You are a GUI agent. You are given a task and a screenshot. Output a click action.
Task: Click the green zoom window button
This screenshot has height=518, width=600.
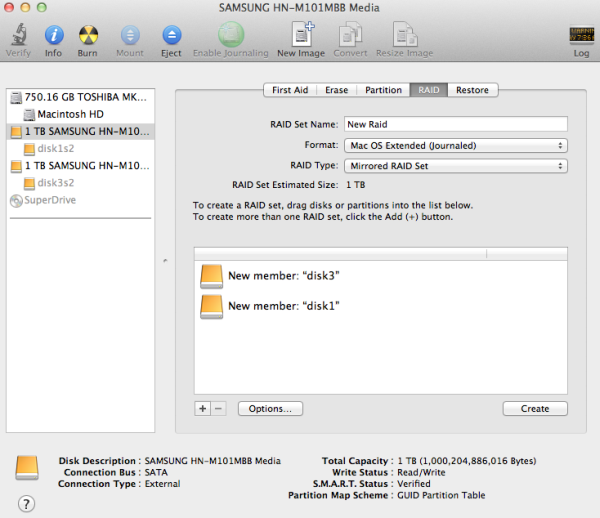tap(42, 7)
